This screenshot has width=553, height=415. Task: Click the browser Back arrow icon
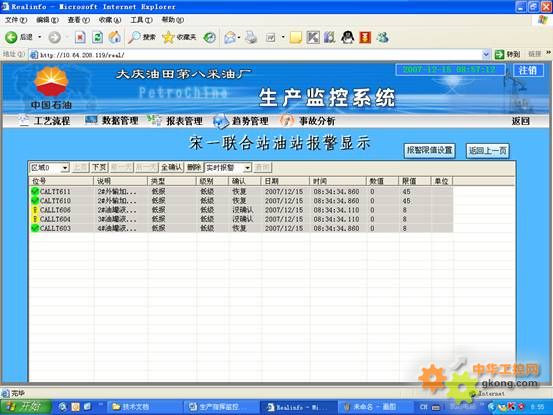[x=11, y=37]
